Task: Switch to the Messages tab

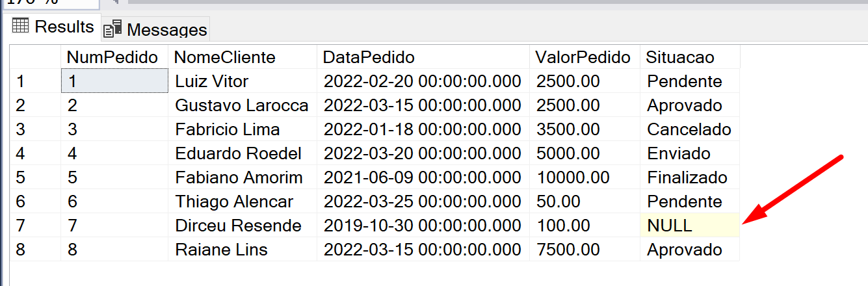Action: click(156, 29)
